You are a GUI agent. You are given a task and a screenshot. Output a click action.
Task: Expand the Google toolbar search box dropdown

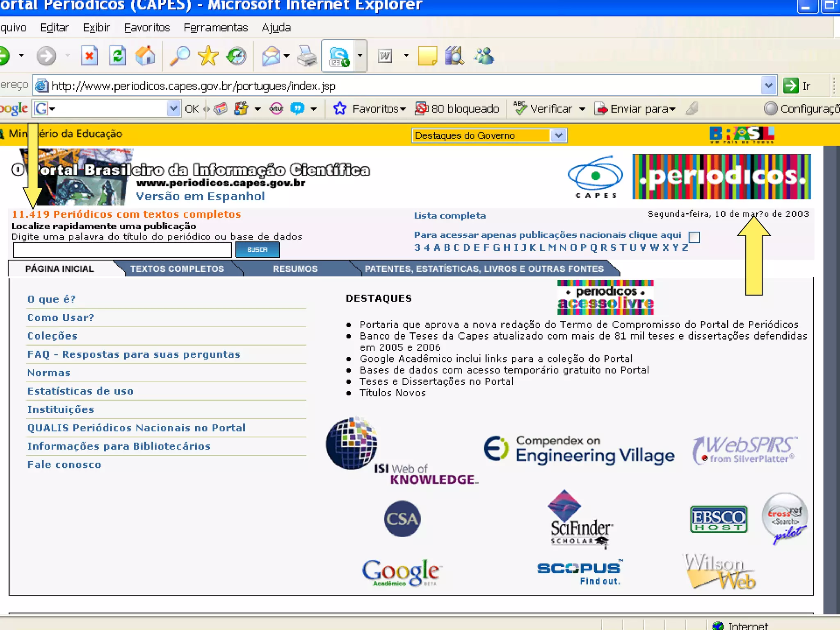coord(173,109)
